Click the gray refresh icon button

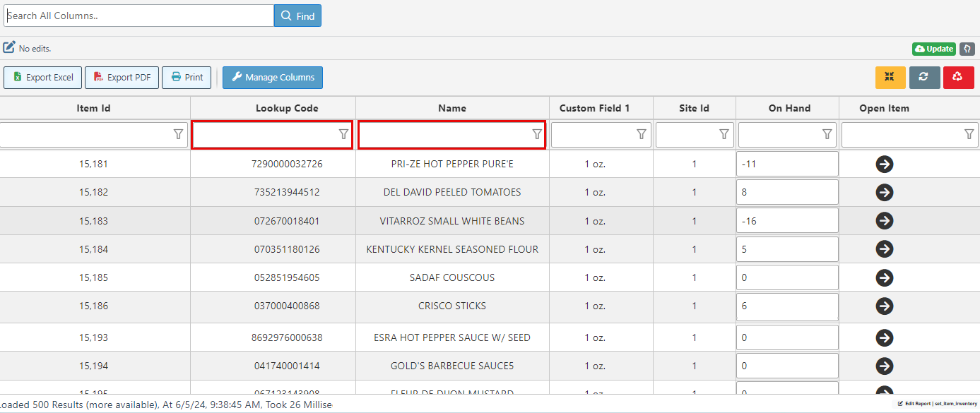click(x=924, y=78)
